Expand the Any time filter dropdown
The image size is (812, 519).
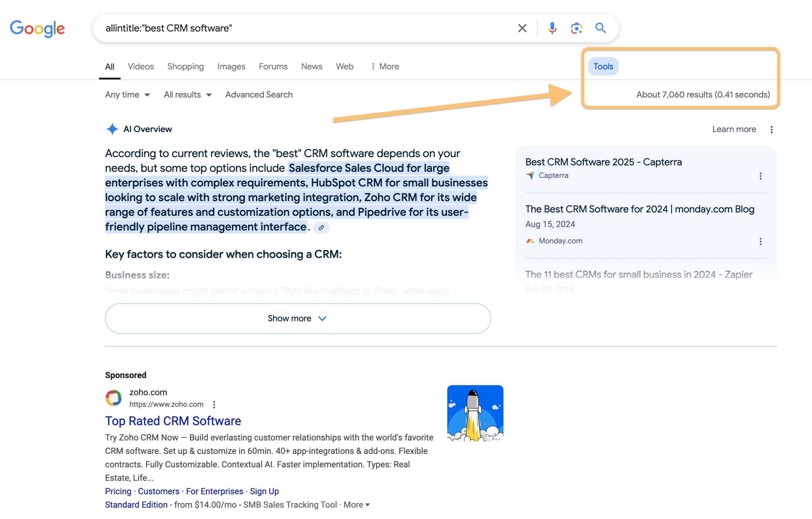(128, 95)
